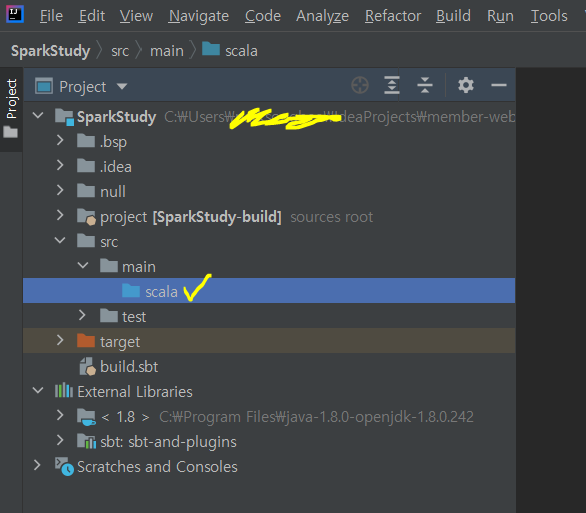Viewport: 586px width, 513px height.
Task: Click the test folder icon
Action: click(x=109, y=316)
